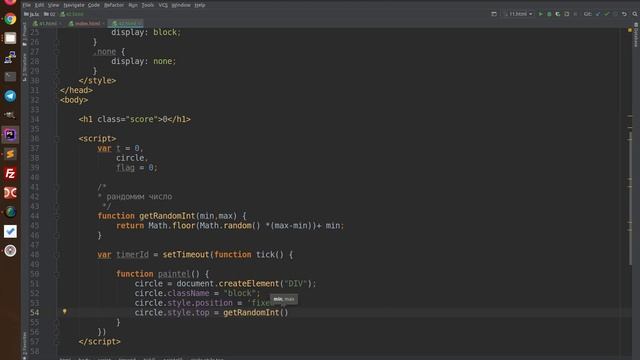Open the run configuration dropdown 11.html
Screen dimensions: 640x360
(x=518, y=14)
